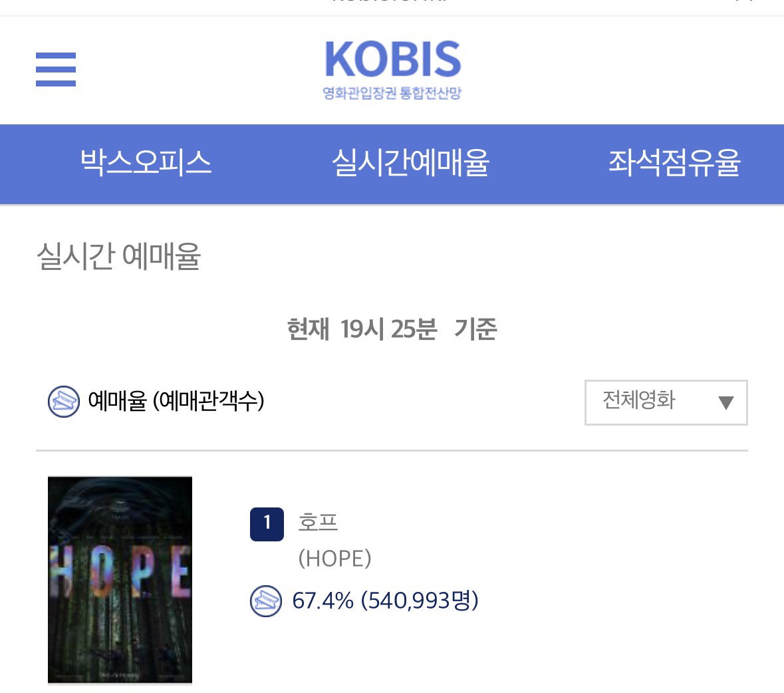Click the ticket icon beside 예매율 legend
Image resolution: width=784 pixels, height=693 pixels.
pyautogui.click(x=63, y=402)
